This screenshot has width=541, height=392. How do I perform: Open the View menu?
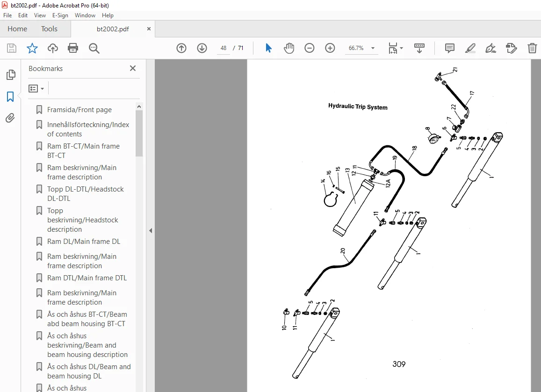[40, 15]
